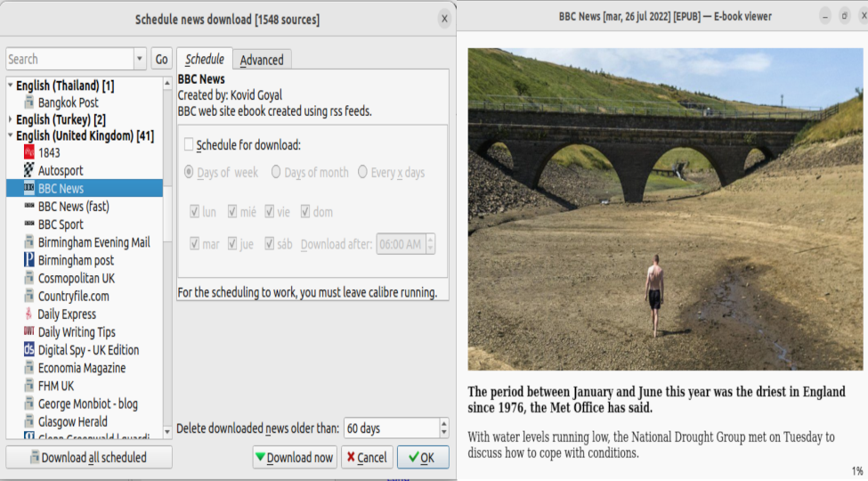Click the Cosmopolitan UK recipe icon
Image resolution: width=868 pixels, height=481 pixels.
pyautogui.click(x=28, y=278)
